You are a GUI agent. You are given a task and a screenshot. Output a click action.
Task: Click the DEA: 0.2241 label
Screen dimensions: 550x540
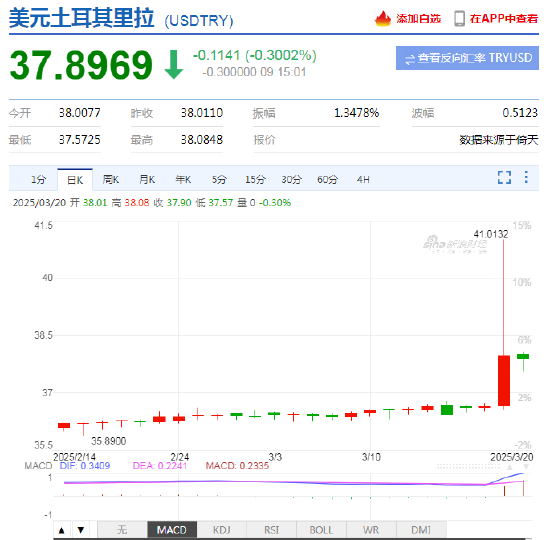coord(160,466)
